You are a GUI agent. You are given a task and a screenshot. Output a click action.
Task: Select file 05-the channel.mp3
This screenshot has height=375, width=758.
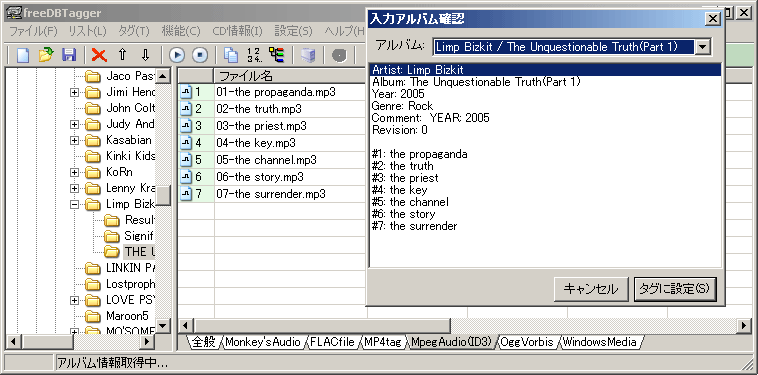(266, 160)
